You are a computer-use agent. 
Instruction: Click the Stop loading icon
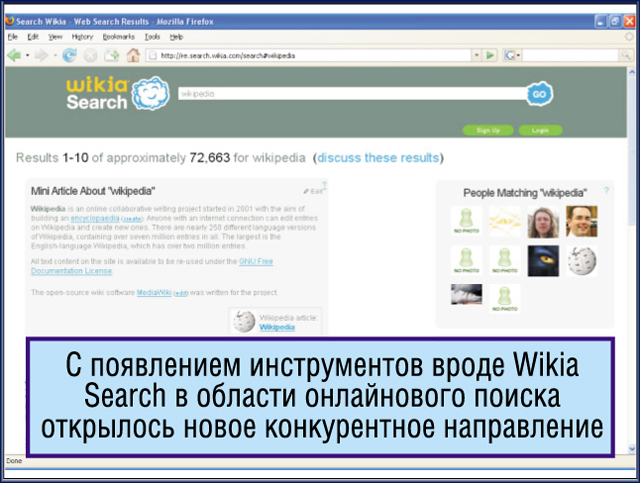(91, 55)
